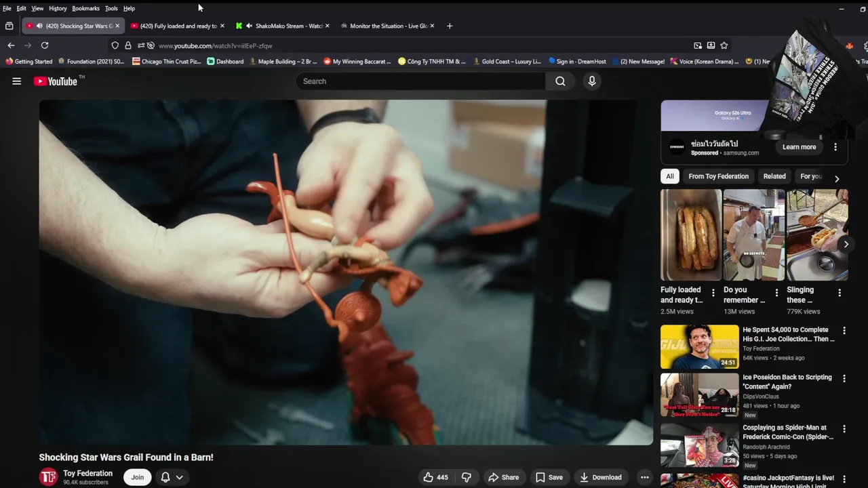Screen dimensions: 868x488
Task: Share the video
Action: 504,477
